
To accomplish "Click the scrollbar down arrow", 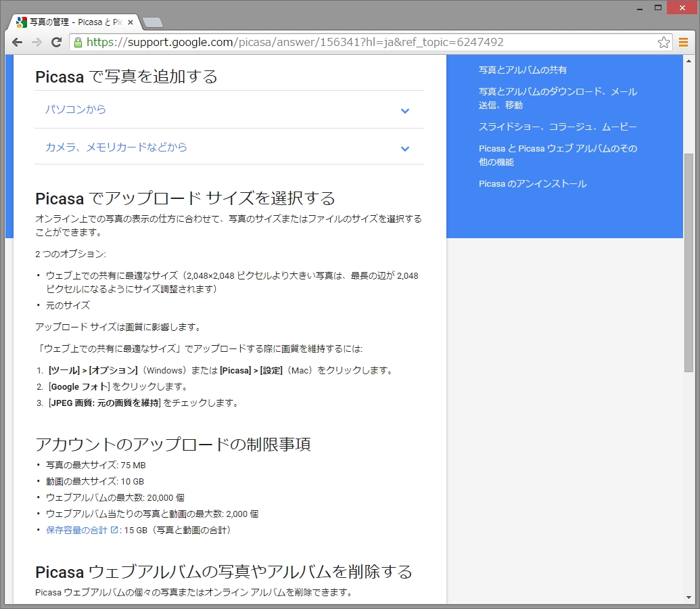I will pyautogui.click(x=689, y=597).
